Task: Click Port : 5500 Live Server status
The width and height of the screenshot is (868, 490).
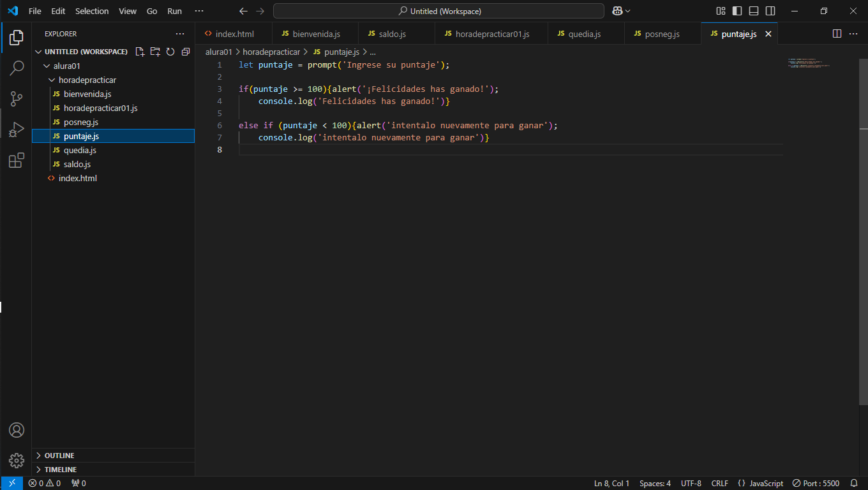Action: 816,483
